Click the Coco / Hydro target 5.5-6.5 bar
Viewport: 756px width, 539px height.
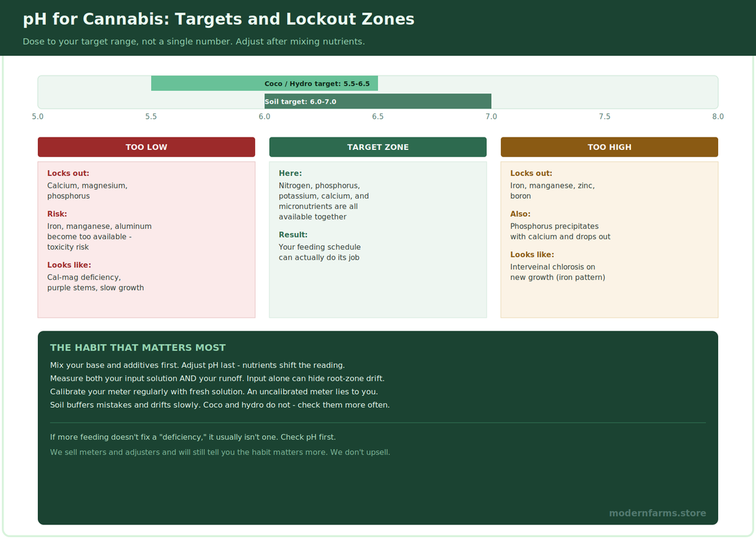click(264, 83)
